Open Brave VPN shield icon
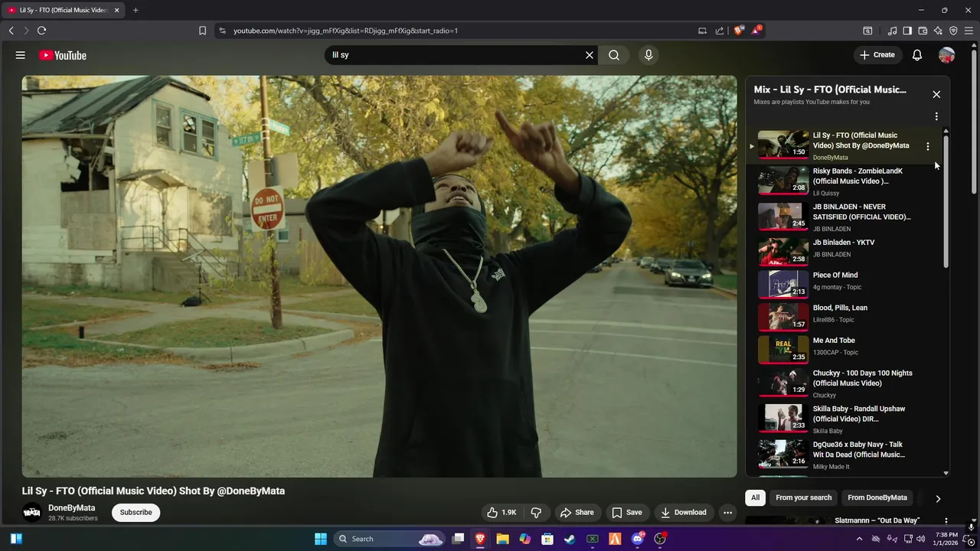 click(953, 31)
